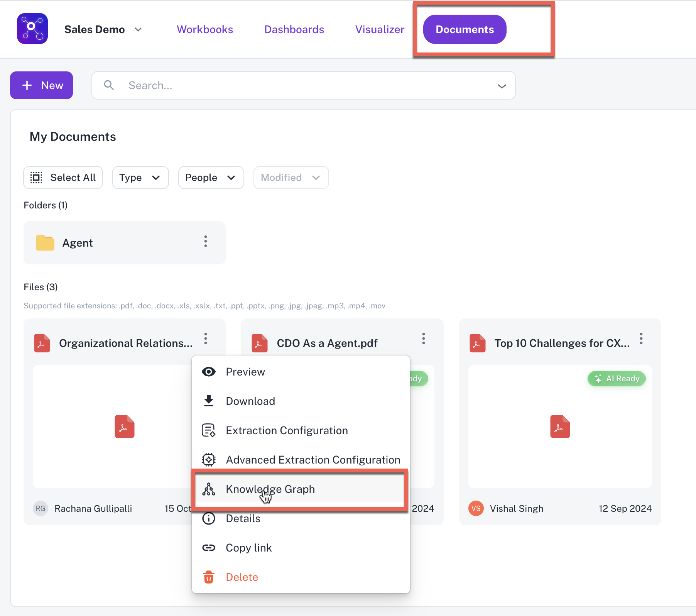Open the Top 10 Challenges file thumbnail
Screen dimensions: 696x616
pyautogui.click(x=560, y=426)
